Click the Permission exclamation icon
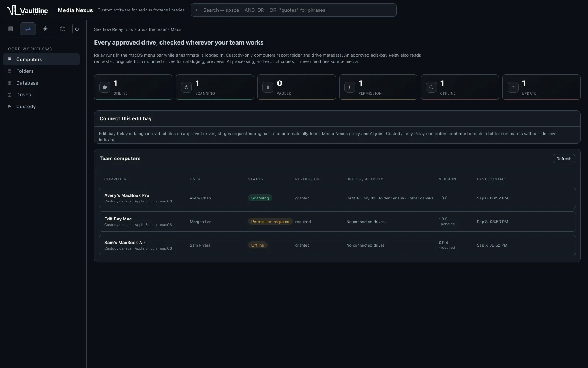Image resolution: width=588 pixels, height=368 pixels. (349, 87)
